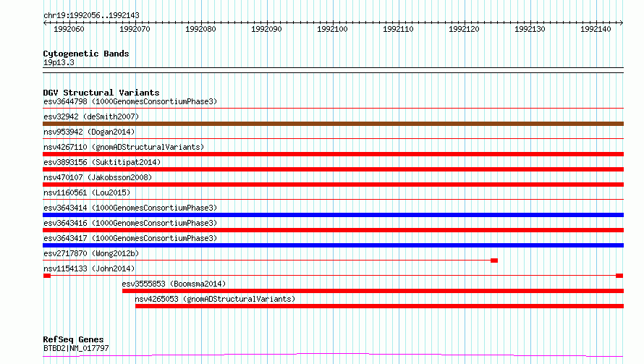This screenshot has height=364, width=644.
Task: Open variant esv3644798 label
Action: pos(130,101)
